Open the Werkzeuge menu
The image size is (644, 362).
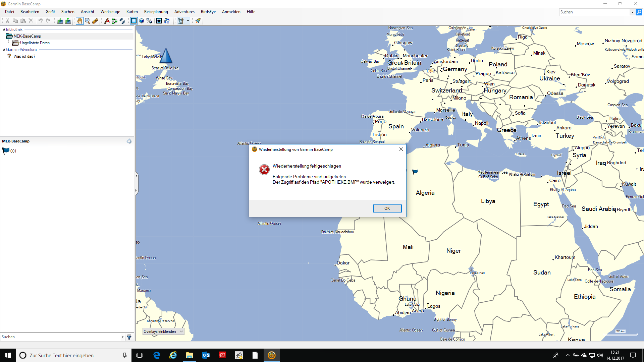click(x=110, y=12)
